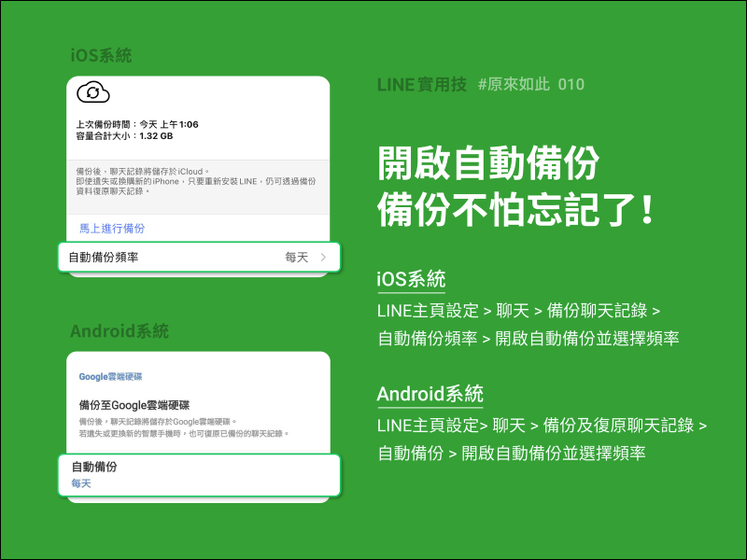Click the dark iOS系統 label above card
This screenshot has height=560, width=747.
click(101, 55)
